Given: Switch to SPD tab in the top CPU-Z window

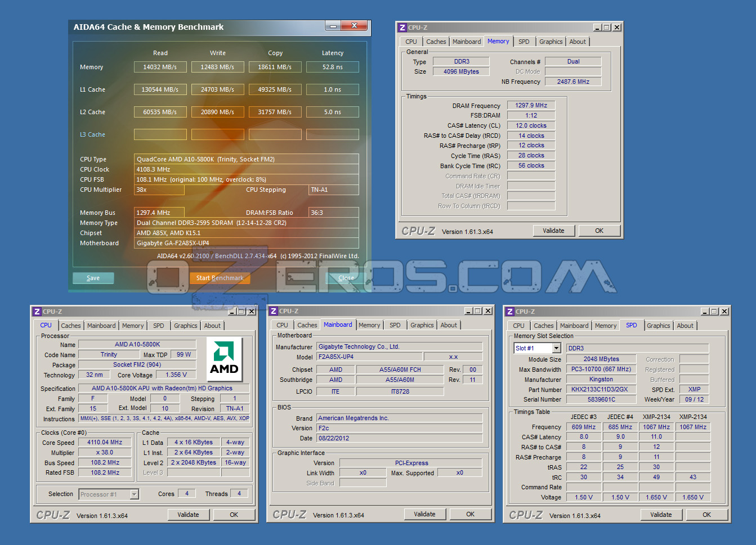Looking at the screenshot, I should point(524,42).
